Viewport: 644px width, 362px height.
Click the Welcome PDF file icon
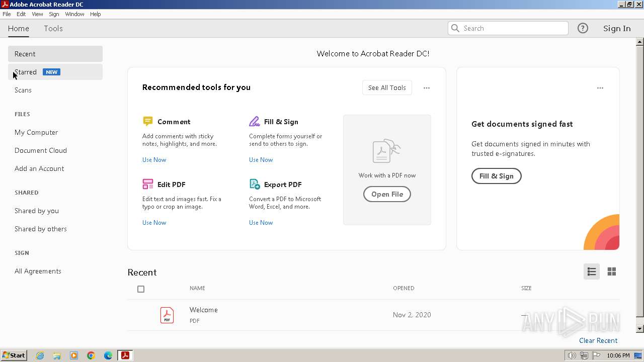[x=167, y=315]
